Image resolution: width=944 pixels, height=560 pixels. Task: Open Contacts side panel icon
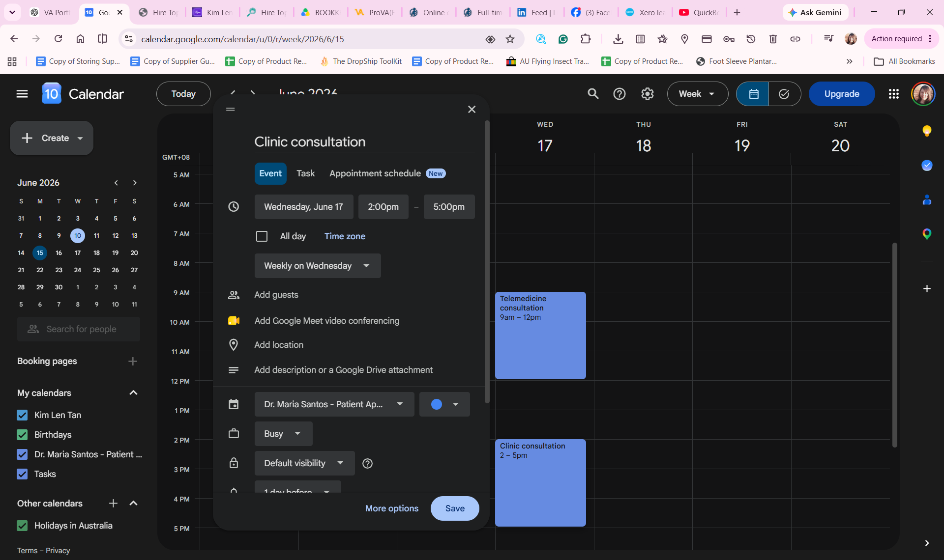(x=927, y=200)
